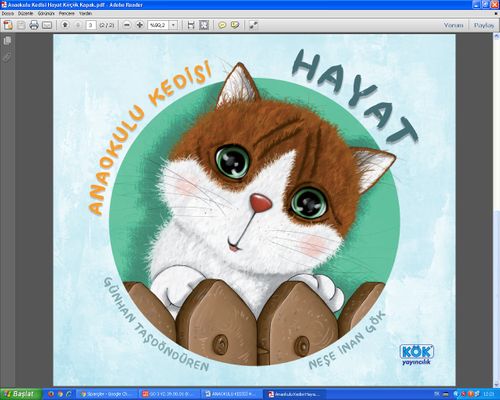Viewport: 500px width, 400px height.
Task: Click the KÖK yayıncılık logo on cover
Action: (417, 355)
